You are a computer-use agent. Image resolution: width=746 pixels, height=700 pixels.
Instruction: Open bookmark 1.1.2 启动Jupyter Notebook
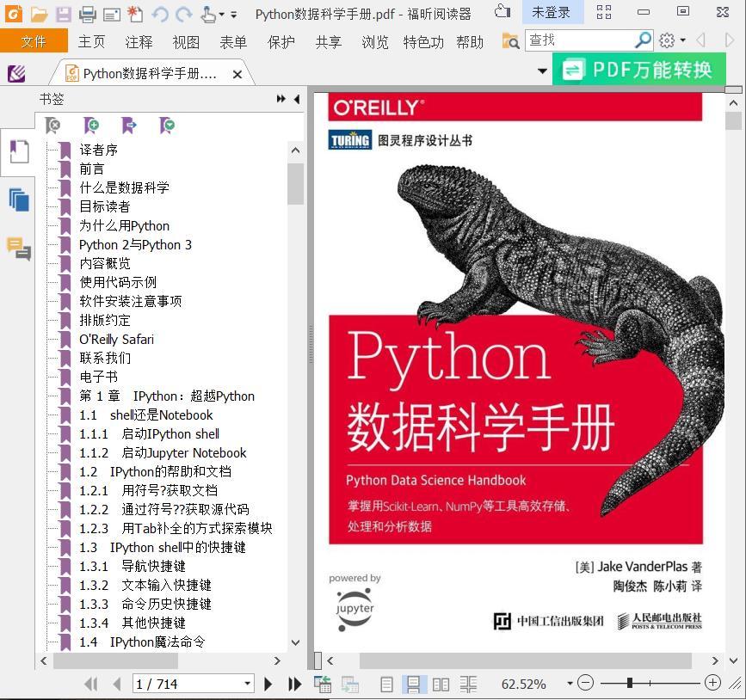click(163, 452)
